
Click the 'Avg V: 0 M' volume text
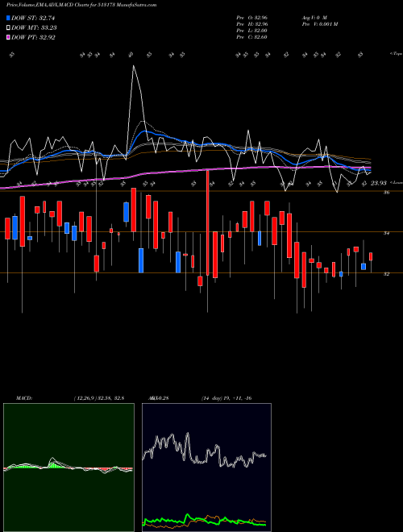314,17
